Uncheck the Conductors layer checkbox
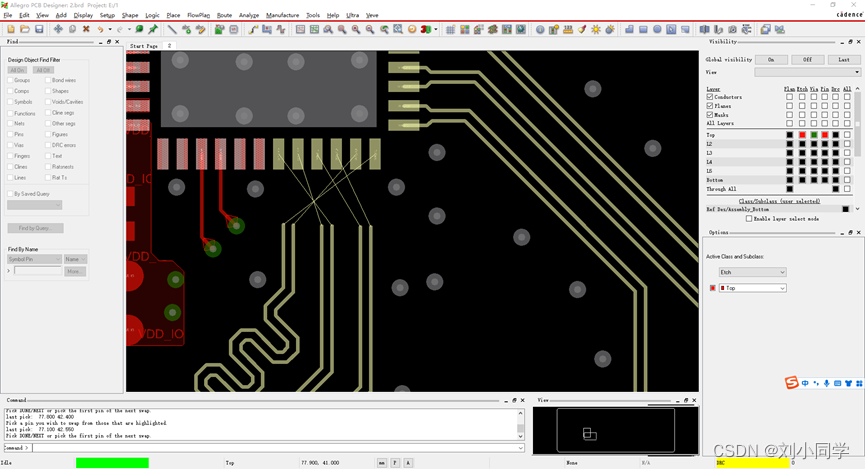 click(x=710, y=97)
